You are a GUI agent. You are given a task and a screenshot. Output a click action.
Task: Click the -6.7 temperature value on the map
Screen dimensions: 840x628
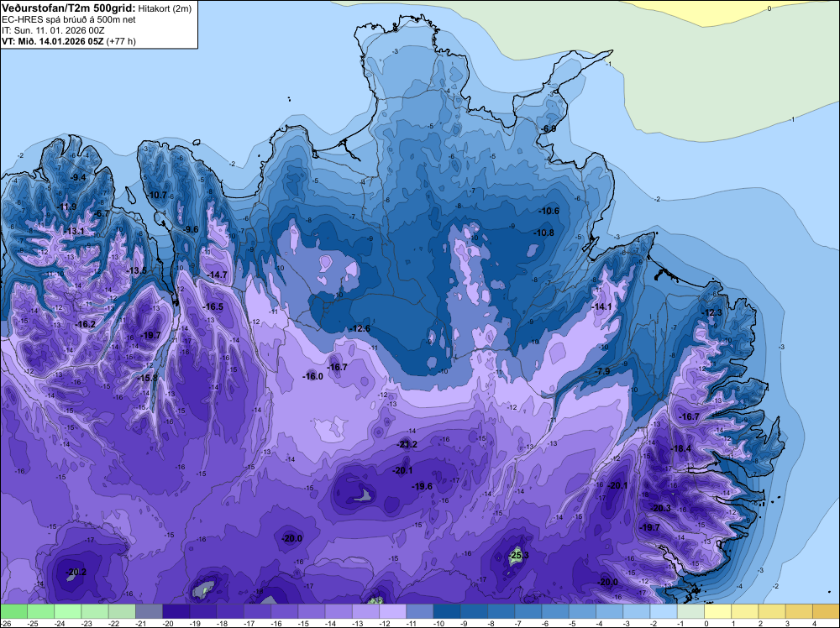click(102, 213)
